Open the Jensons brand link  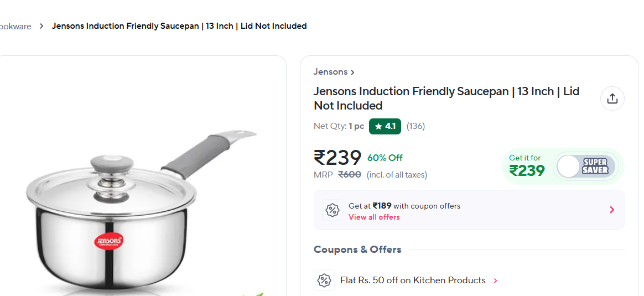click(330, 72)
